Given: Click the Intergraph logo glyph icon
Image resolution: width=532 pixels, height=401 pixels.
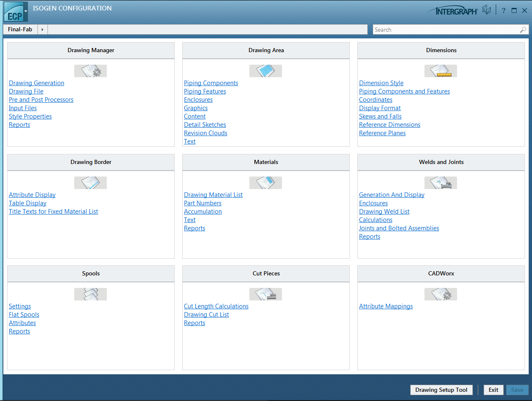Looking at the screenshot, I should [x=487, y=9].
